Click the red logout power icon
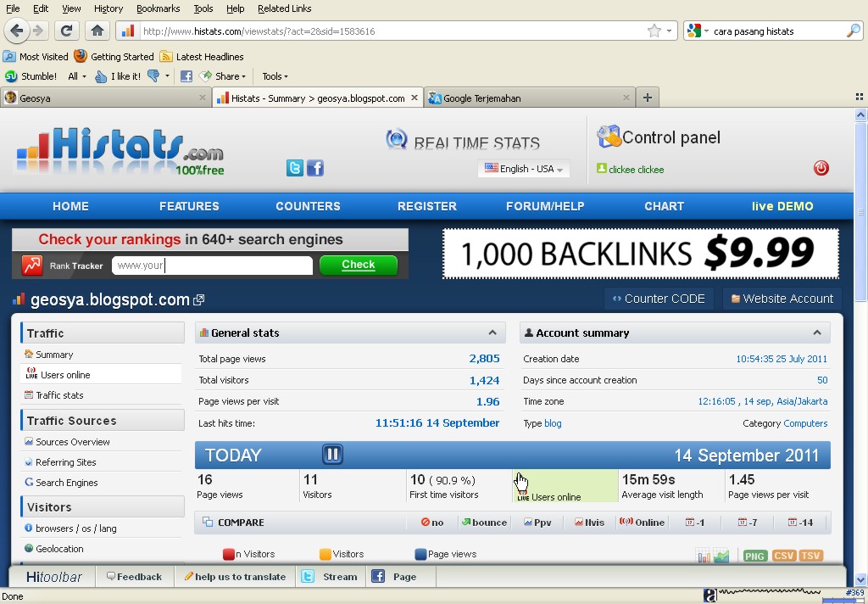The height and width of the screenshot is (604, 868). [821, 168]
